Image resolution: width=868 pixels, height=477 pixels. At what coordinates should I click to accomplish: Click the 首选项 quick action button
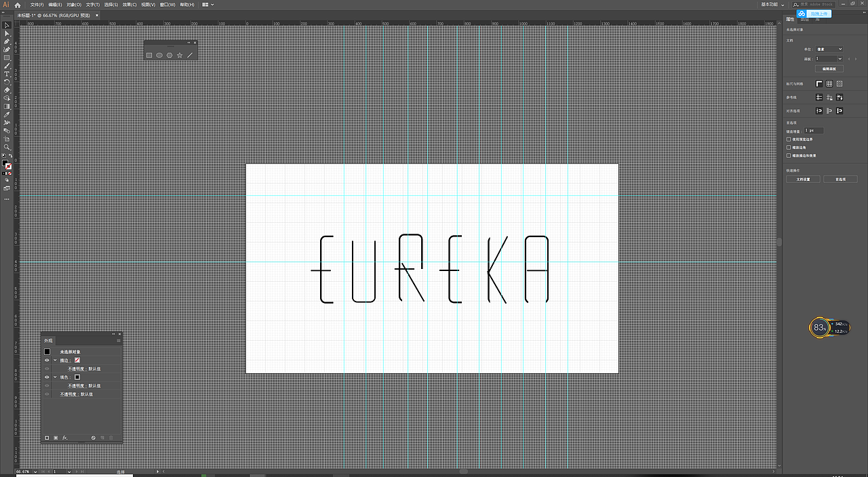click(840, 179)
